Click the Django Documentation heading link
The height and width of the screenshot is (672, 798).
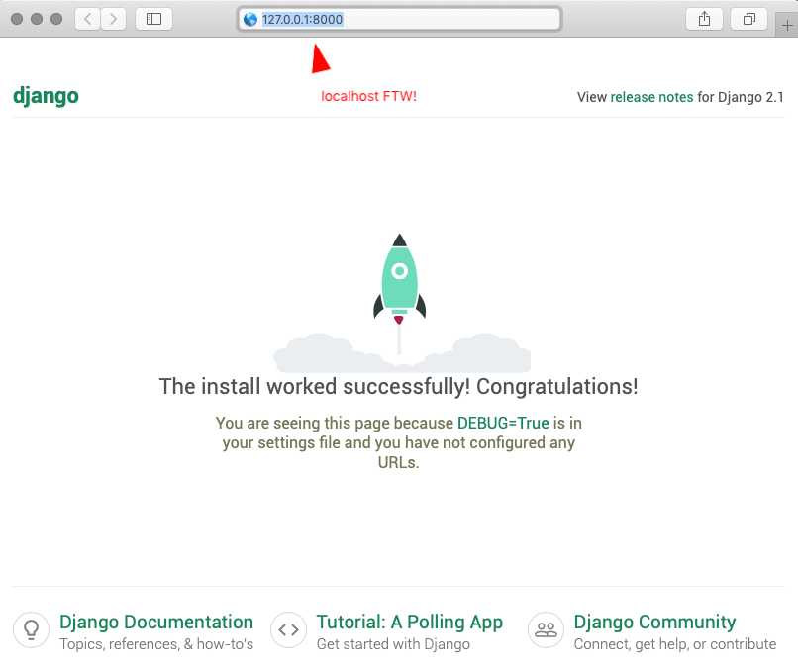[156, 622]
